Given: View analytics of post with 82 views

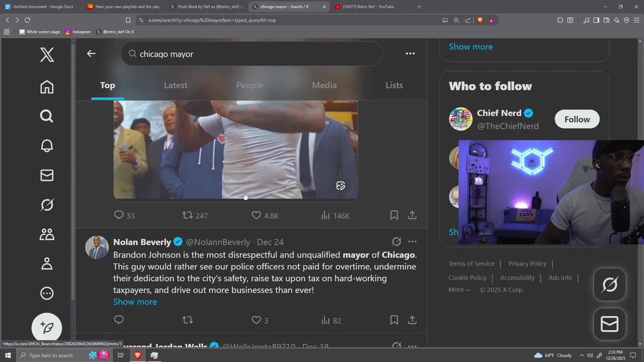Looking at the screenshot, I should click(x=331, y=320).
